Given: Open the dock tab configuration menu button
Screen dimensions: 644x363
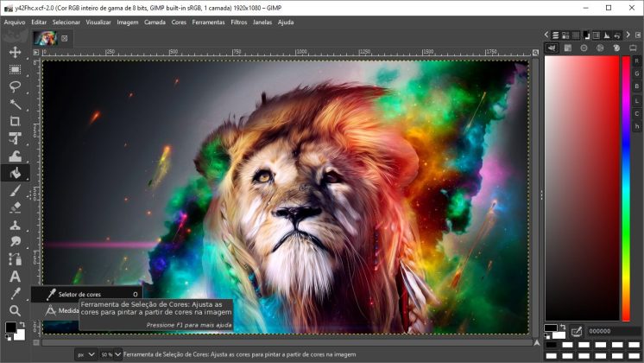Looking at the screenshot, I should click(x=637, y=35).
